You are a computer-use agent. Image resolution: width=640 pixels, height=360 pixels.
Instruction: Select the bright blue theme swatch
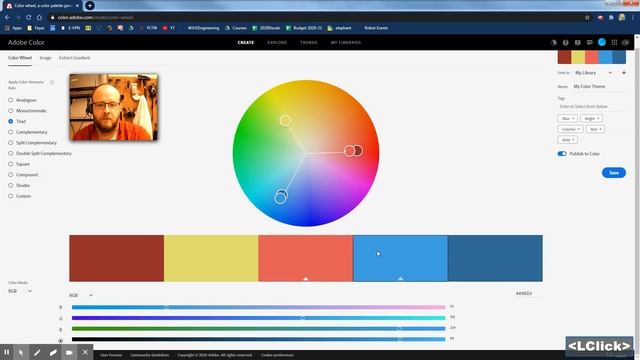click(x=400, y=258)
